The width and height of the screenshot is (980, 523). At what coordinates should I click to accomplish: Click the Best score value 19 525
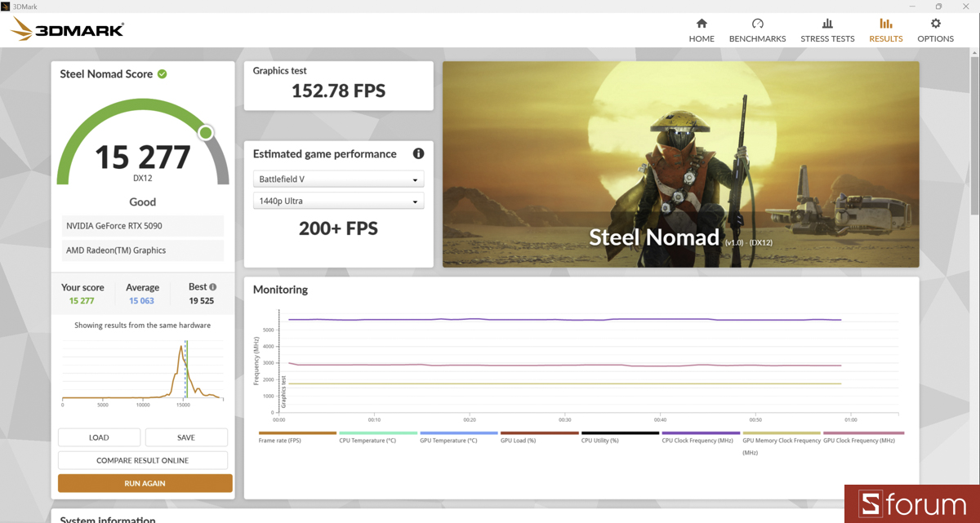point(202,301)
